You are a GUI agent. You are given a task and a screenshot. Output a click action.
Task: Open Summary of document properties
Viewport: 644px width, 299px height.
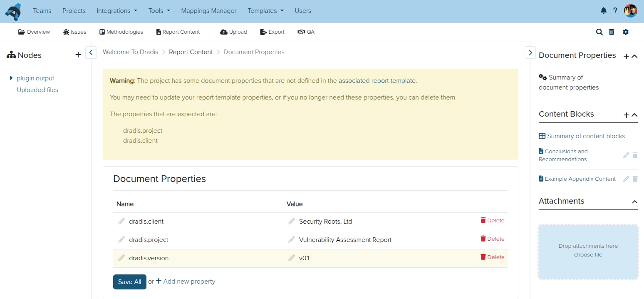pyautogui.click(x=569, y=82)
